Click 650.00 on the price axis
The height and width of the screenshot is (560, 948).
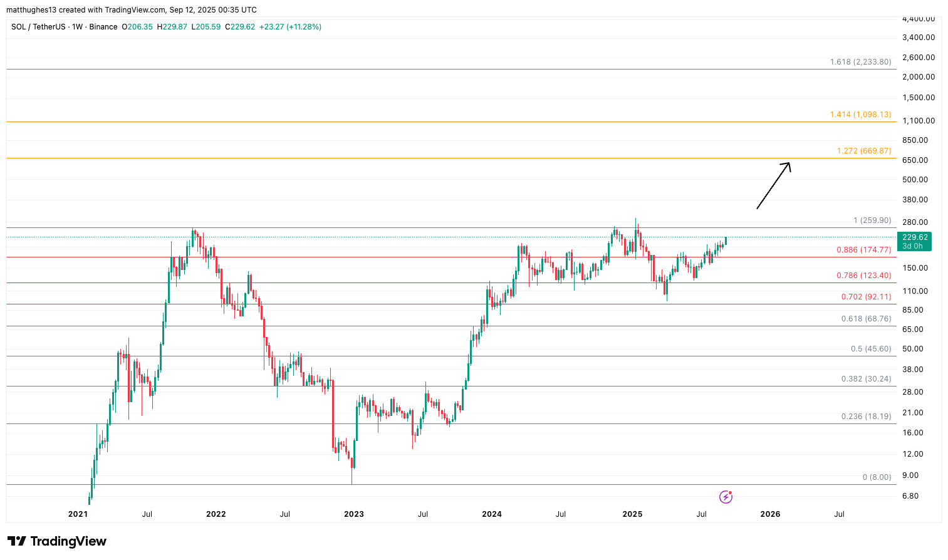pyautogui.click(x=915, y=160)
